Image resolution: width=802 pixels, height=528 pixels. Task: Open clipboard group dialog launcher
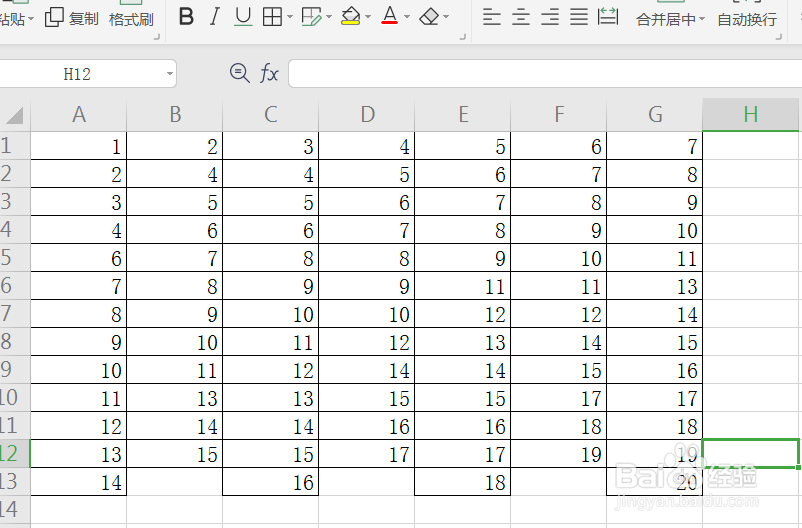click(157, 37)
